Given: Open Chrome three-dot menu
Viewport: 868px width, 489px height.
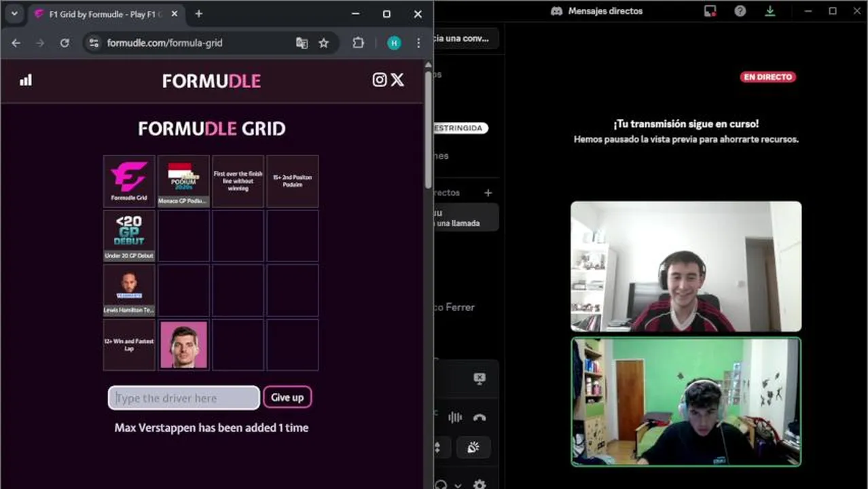Looking at the screenshot, I should (x=418, y=43).
